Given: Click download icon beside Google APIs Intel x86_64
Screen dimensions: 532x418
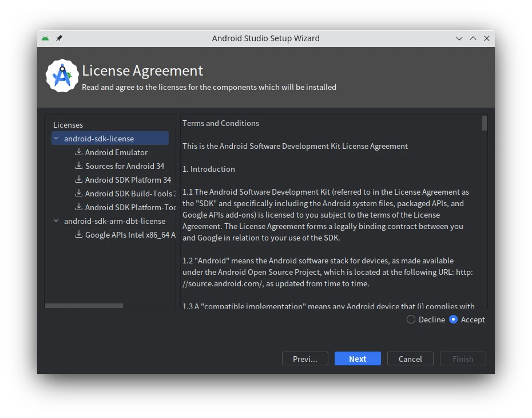Looking at the screenshot, I should tap(79, 235).
